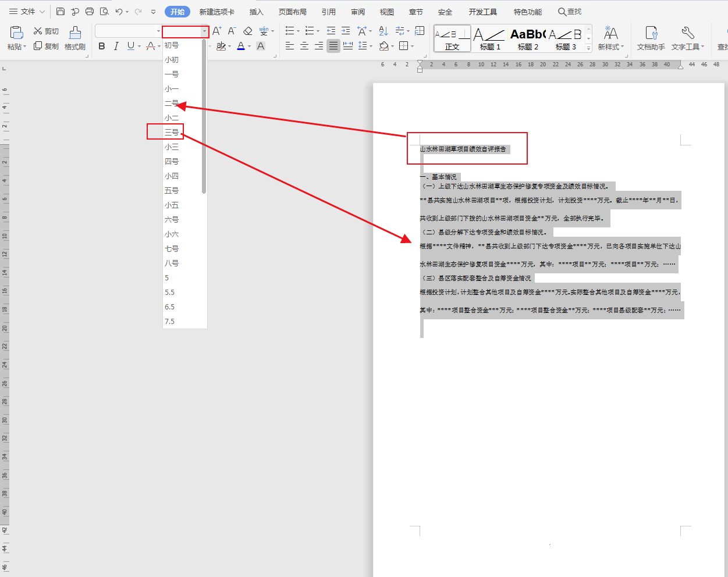Click the Save icon in quick access bar
The image size is (728, 577).
[x=61, y=12]
